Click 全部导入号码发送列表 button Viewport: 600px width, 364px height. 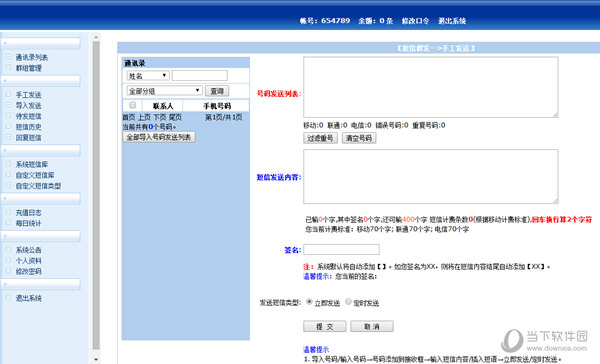[159, 137]
